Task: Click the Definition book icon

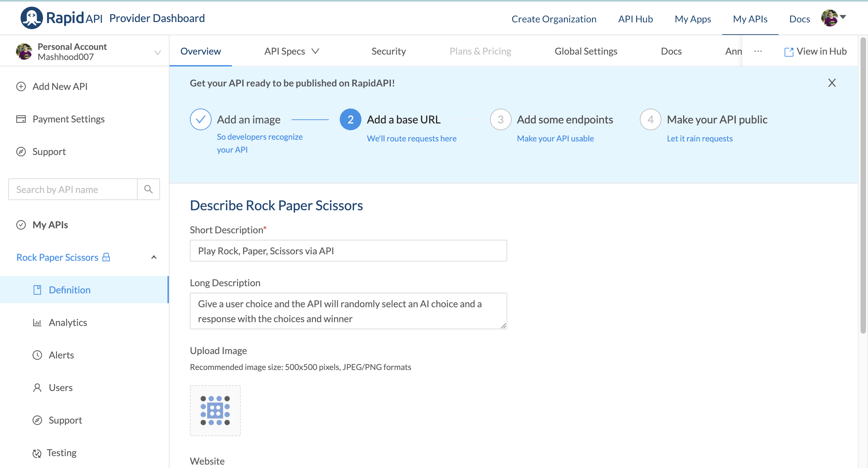Action: pyautogui.click(x=37, y=290)
